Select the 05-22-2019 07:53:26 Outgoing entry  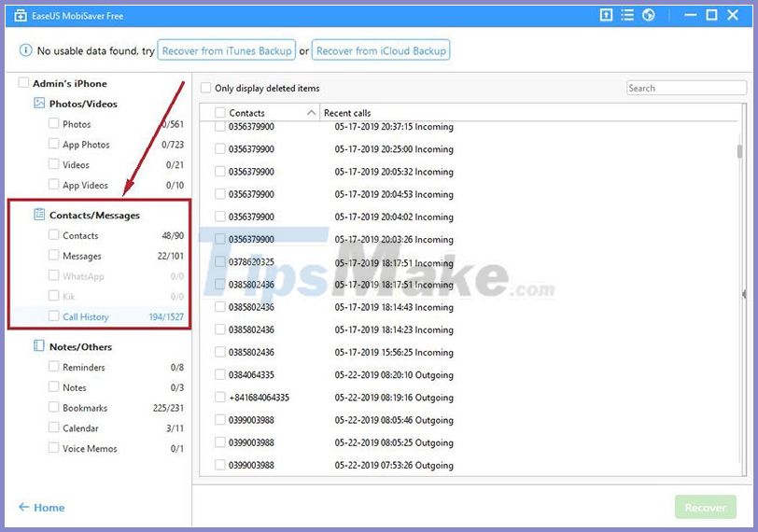pyautogui.click(x=394, y=466)
